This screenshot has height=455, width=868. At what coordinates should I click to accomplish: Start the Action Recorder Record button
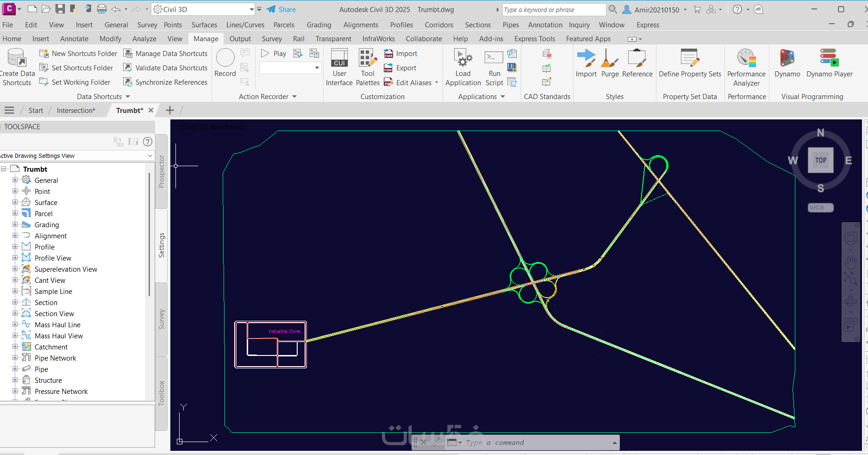(225, 62)
